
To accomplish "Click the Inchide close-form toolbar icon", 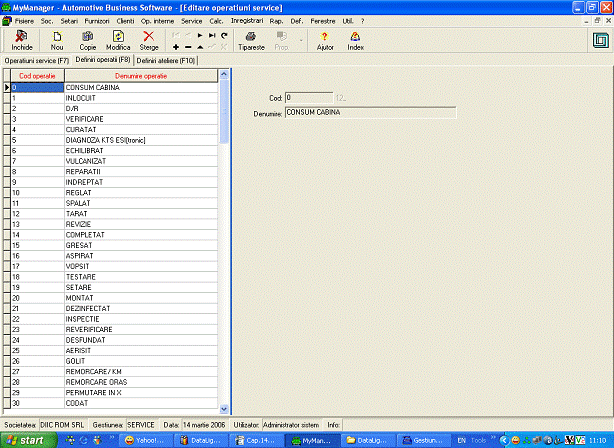I will click(x=21, y=39).
